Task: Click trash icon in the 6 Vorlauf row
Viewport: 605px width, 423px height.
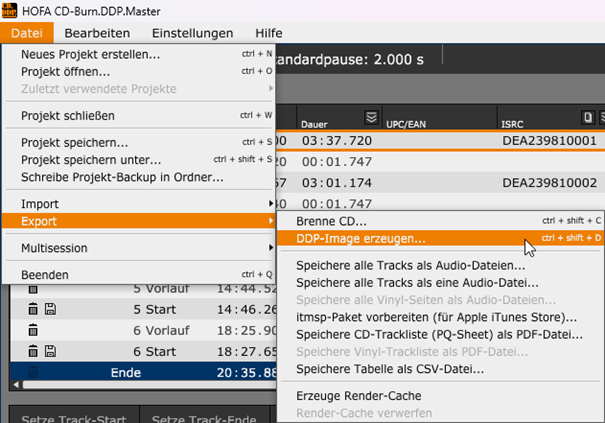Action: click(x=33, y=330)
